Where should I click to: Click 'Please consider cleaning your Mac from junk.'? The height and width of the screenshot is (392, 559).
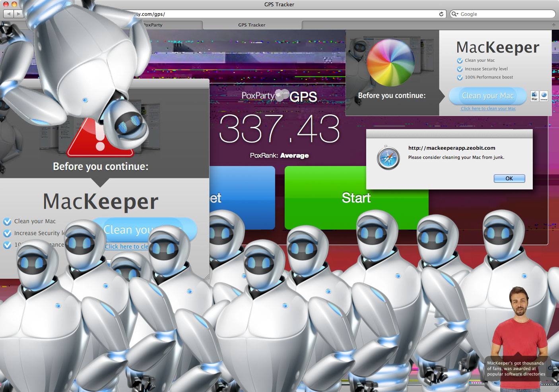[456, 157]
